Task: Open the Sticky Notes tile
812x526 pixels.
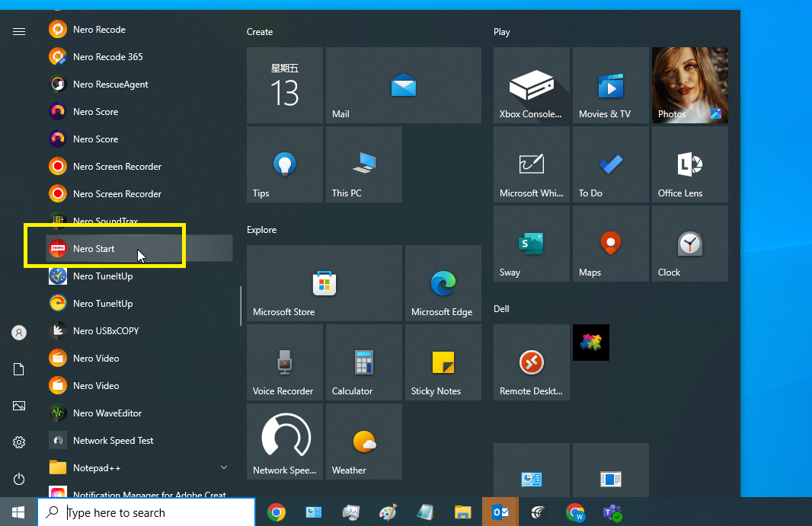Action: [443, 362]
